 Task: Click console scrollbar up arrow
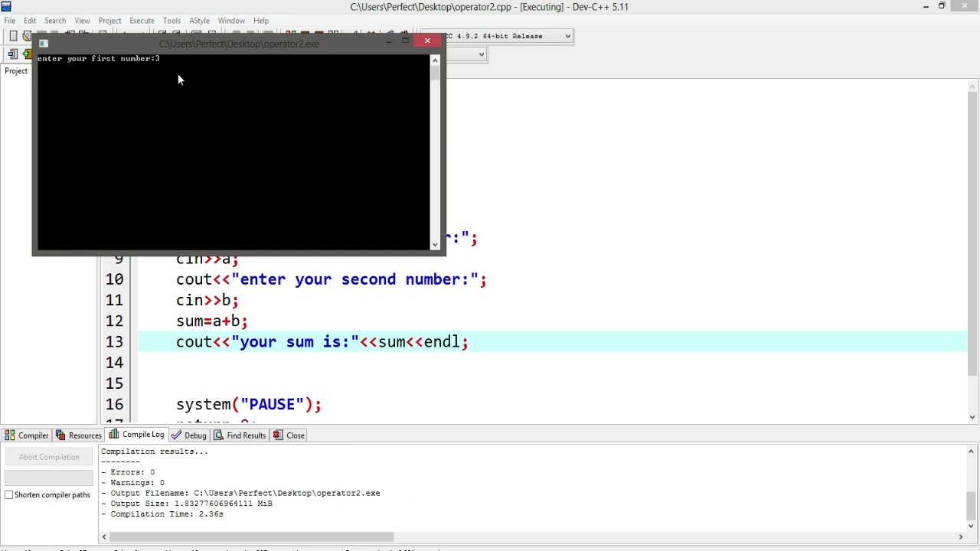[435, 60]
